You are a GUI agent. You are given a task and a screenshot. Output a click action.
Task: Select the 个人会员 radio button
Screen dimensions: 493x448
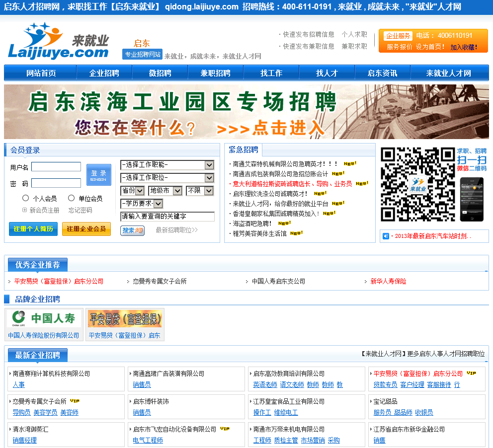point(25,198)
